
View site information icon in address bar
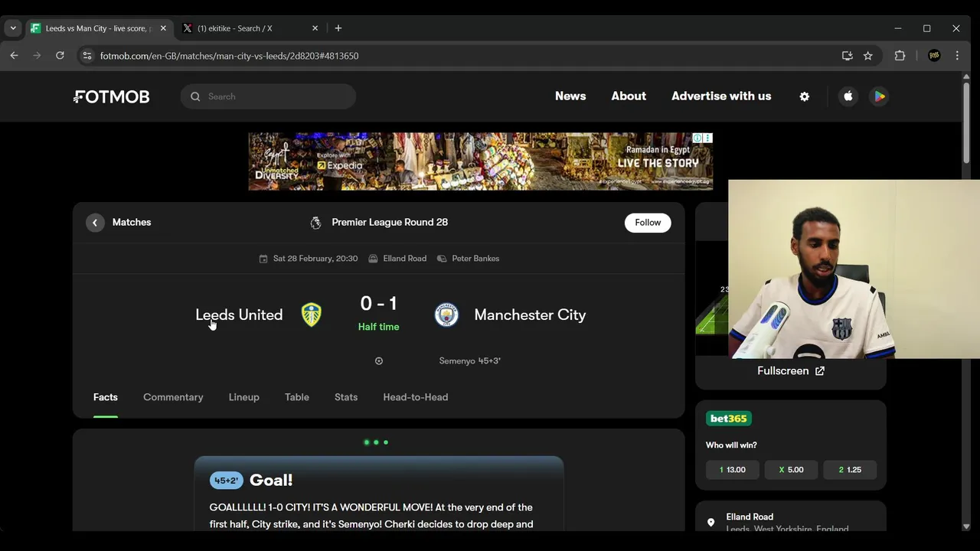coord(87,56)
